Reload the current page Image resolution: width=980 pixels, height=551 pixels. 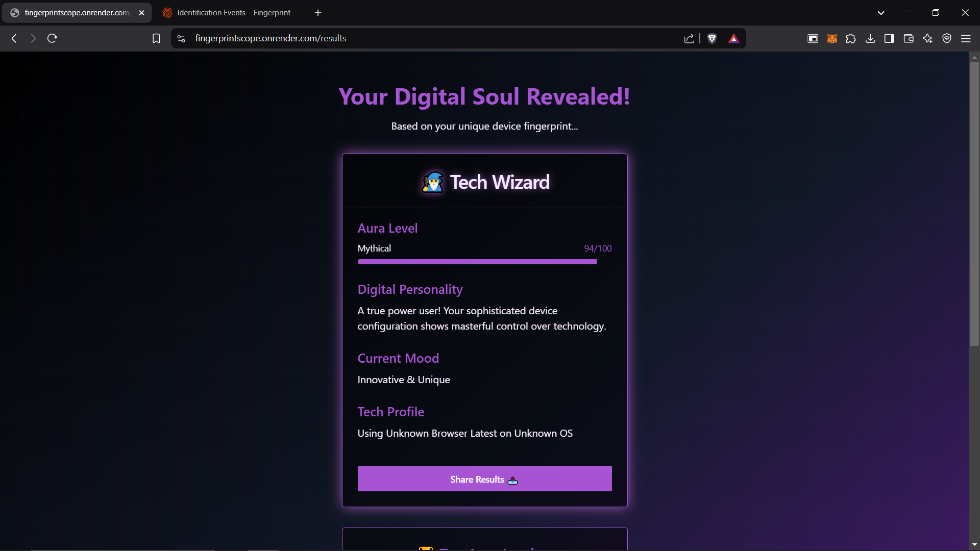coord(52,38)
